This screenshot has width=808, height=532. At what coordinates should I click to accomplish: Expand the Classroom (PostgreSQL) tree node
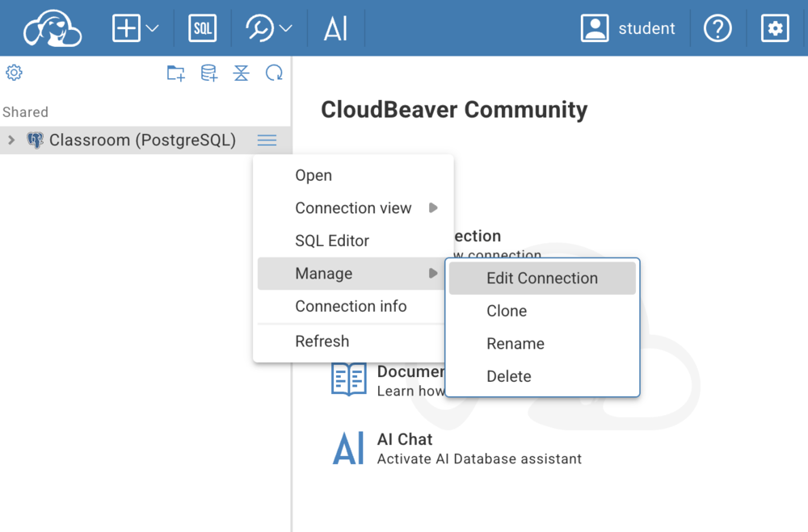tap(11, 140)
